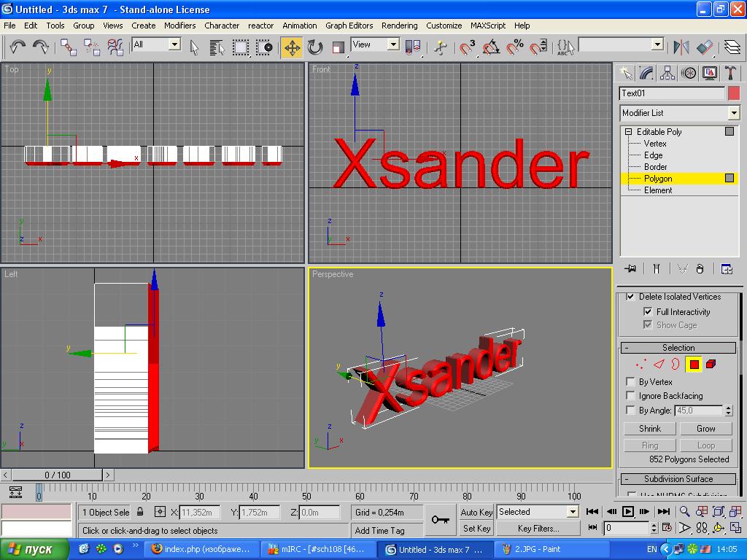The width and height of the screenshot is (747, 560).
Task: Click the Play Animation button
Action: [x=628, y=512]
